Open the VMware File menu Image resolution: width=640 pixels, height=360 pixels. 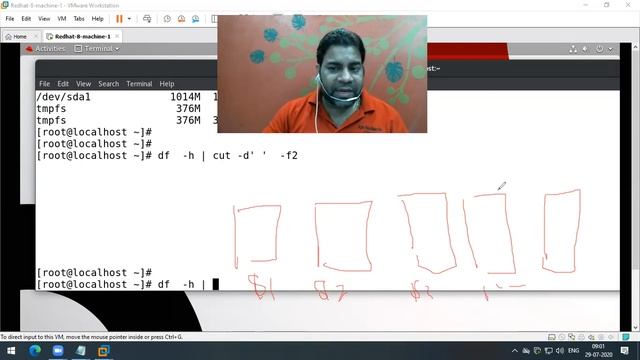click(x=10, y=19)
